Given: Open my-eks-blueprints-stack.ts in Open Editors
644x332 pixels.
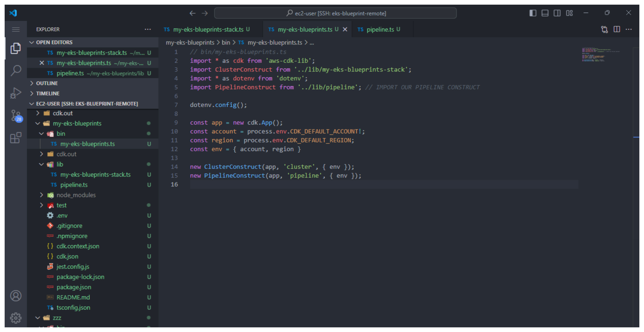Looking at the screenshot, I should (x=93, y=53).
